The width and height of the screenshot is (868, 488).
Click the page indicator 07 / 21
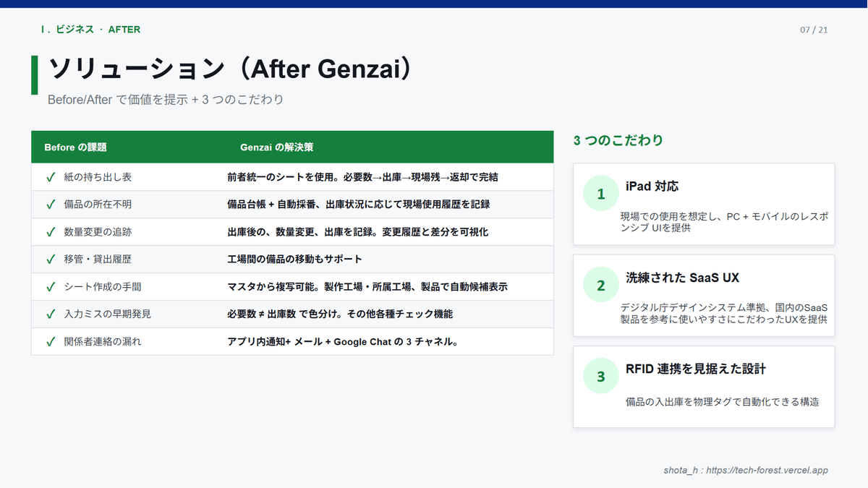click(x=814, y=30)
